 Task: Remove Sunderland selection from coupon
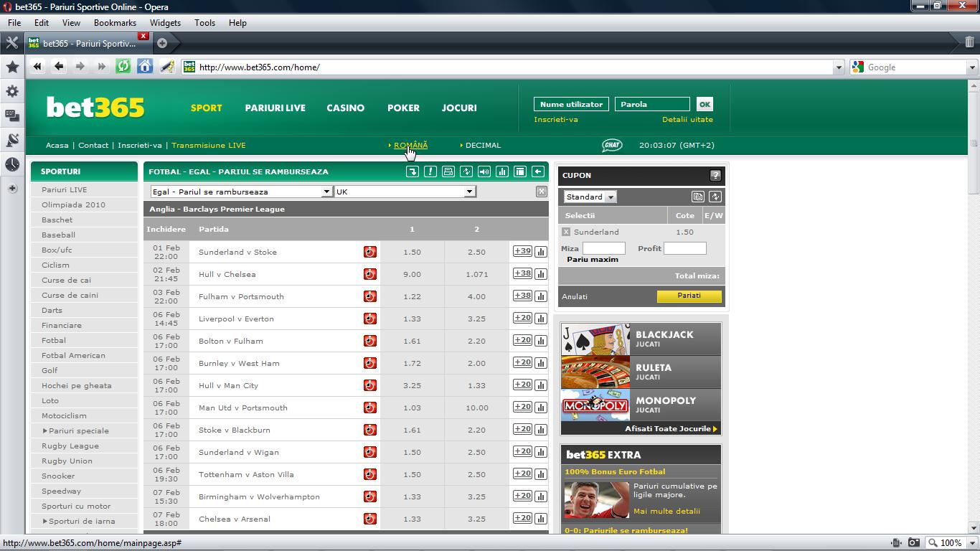pyautogui.click(x=566, y=232)
